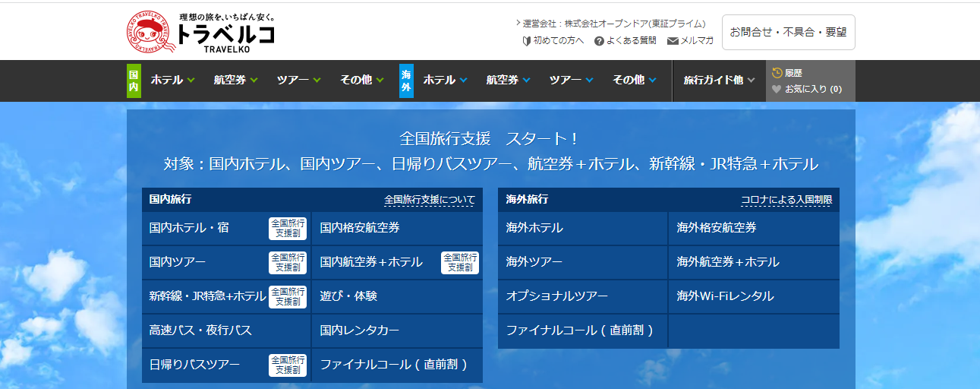Click the beginner's guide shield icon
Screen dimensions: 980x389
tap(527, 41)
